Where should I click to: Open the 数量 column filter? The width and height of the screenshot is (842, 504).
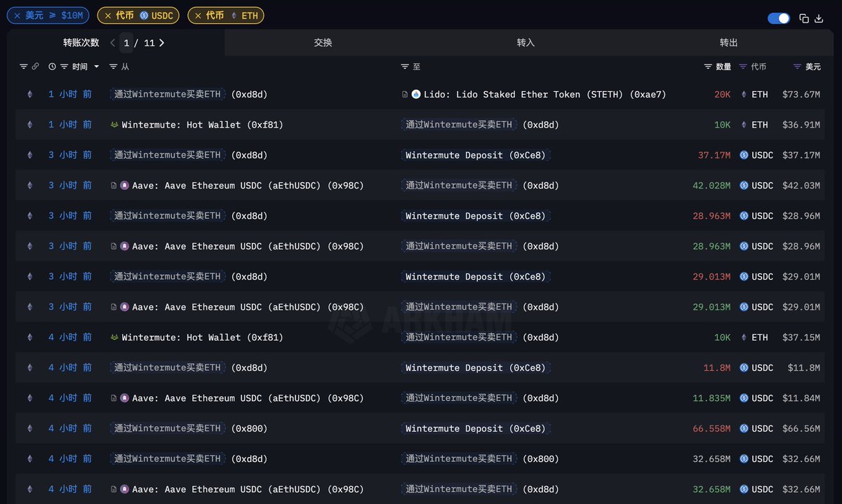pyautogui.click(x=708, y=67)
